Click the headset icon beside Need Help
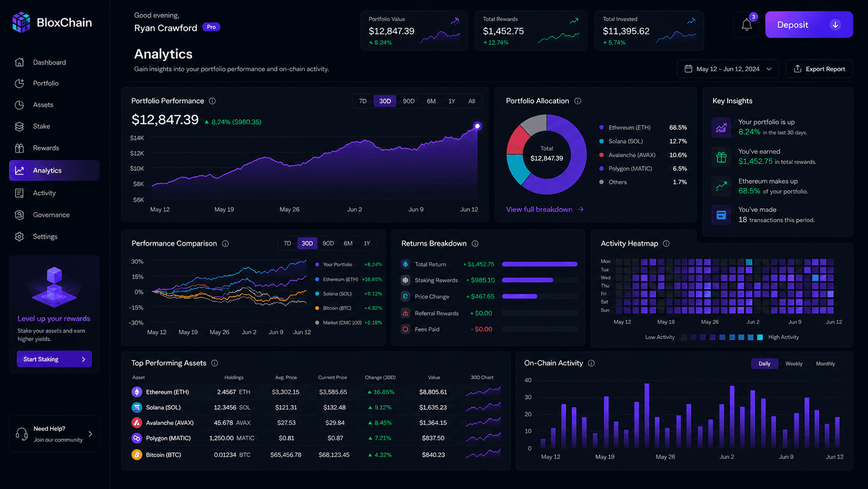 pyautogui.click(x=22, y=434)
